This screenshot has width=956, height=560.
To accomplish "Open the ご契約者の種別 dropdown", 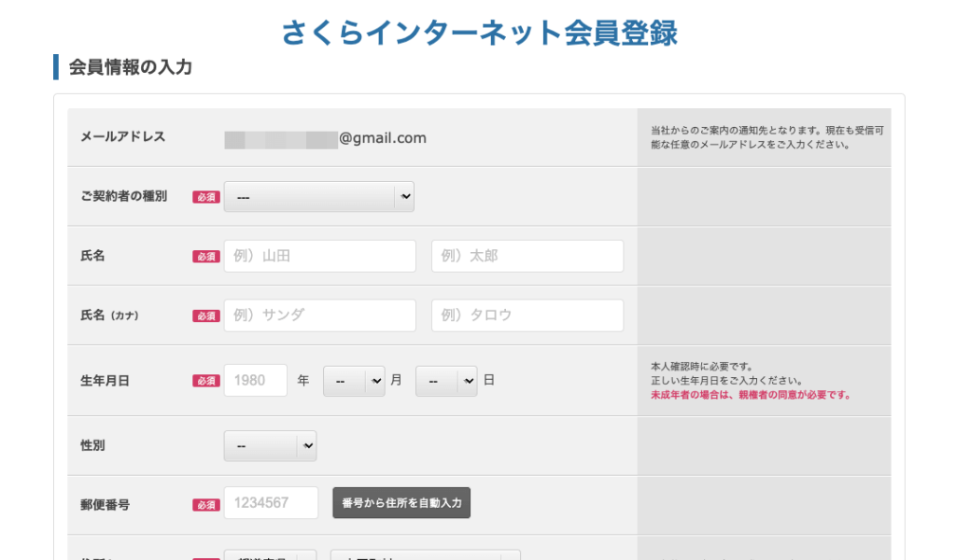I will click(319, 197).
